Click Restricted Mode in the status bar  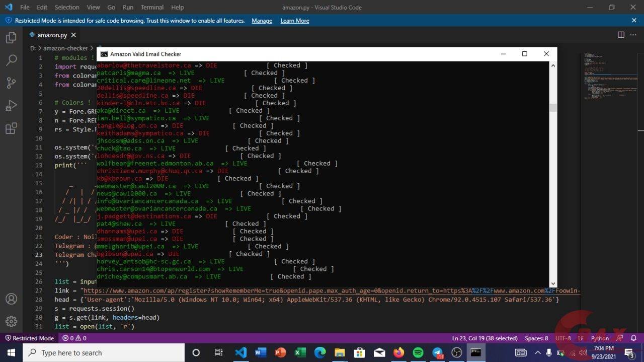coord(29,338)
